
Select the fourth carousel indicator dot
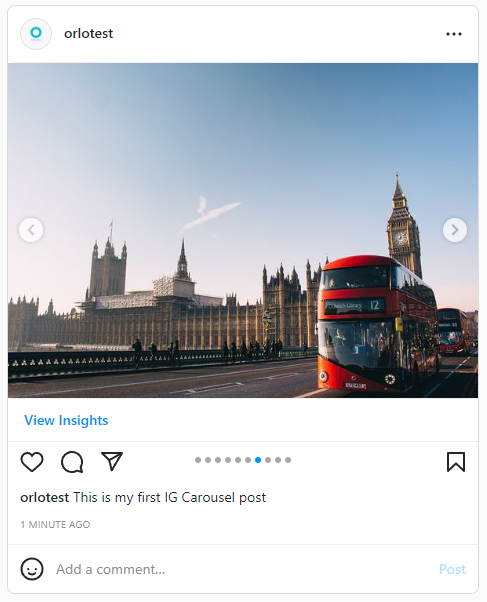coord(228,460)
